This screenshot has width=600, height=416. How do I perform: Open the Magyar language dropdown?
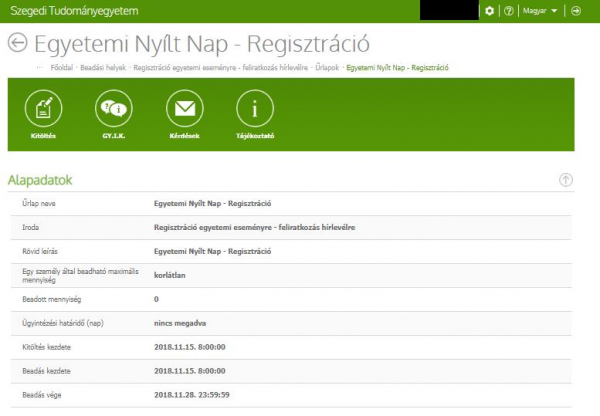point(540,10)
